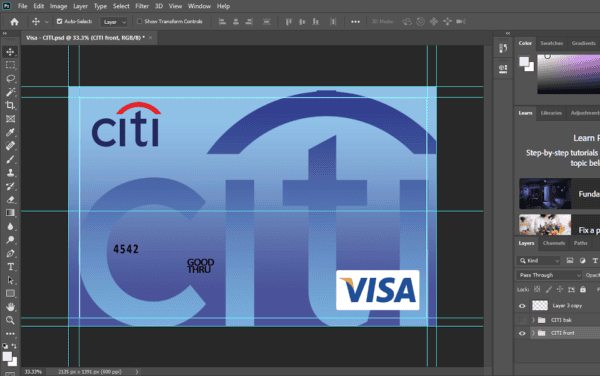
Task: Open the Properties panel icon
Action: [503, 69]
